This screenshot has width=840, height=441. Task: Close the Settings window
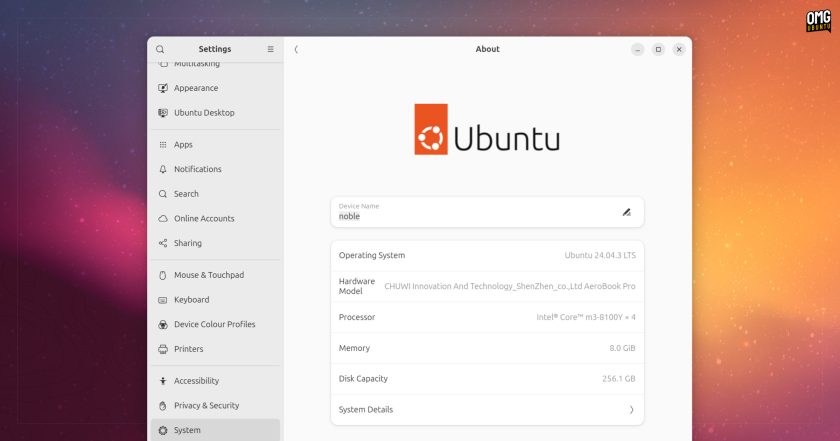(679, 50)
